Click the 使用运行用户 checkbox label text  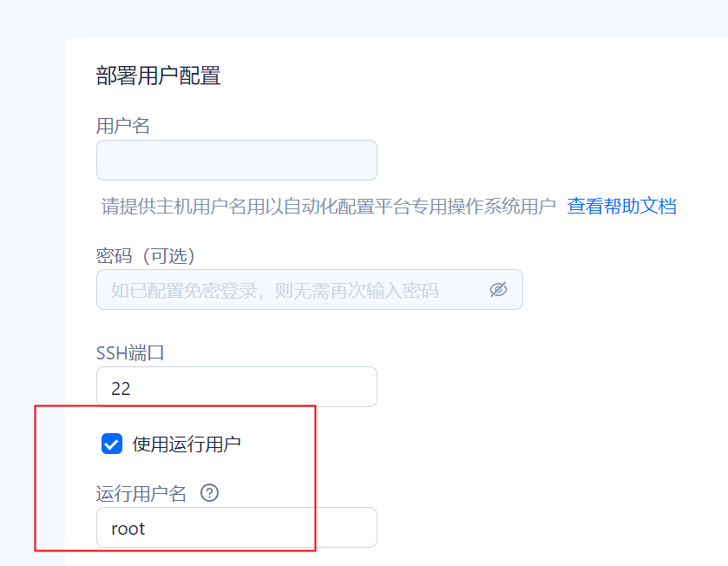click(x=187, y=444)
